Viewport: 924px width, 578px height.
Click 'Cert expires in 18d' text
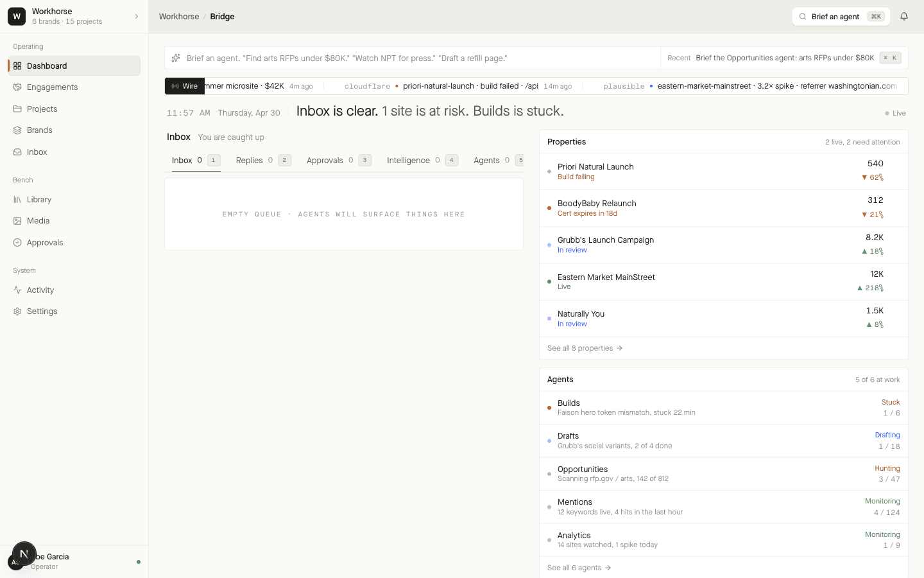tap(587, 213)
